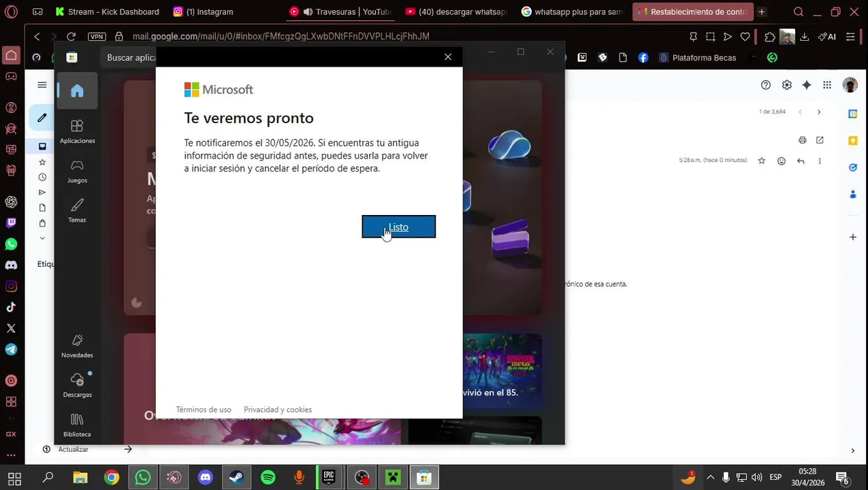
Task: Toggle the VPN badge in address bar
Action: coord(97,37)
